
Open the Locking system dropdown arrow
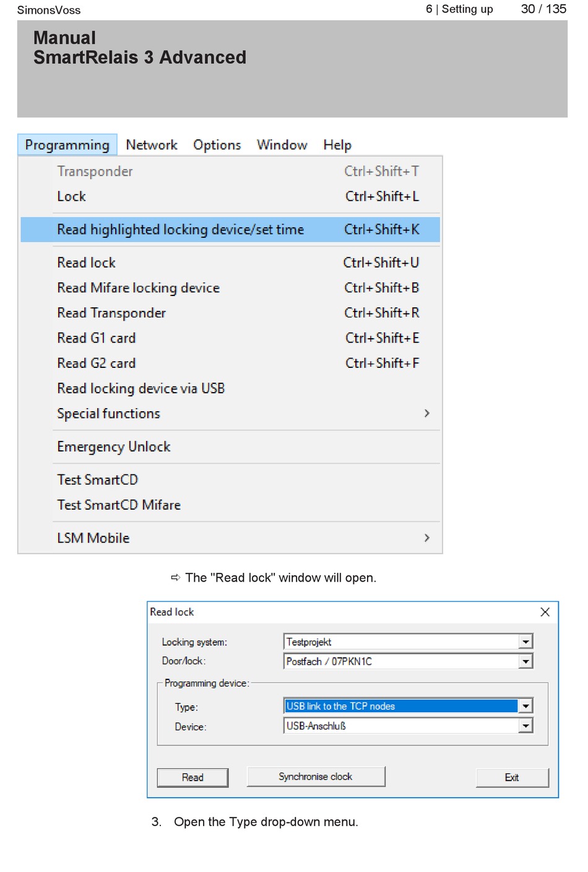click(525, 642)
